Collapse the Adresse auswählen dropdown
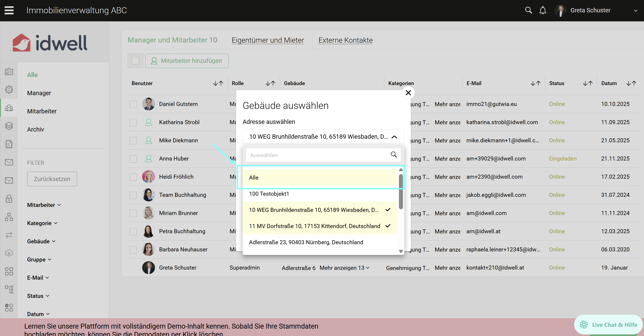The image size is (644, 336). (394, 137)
